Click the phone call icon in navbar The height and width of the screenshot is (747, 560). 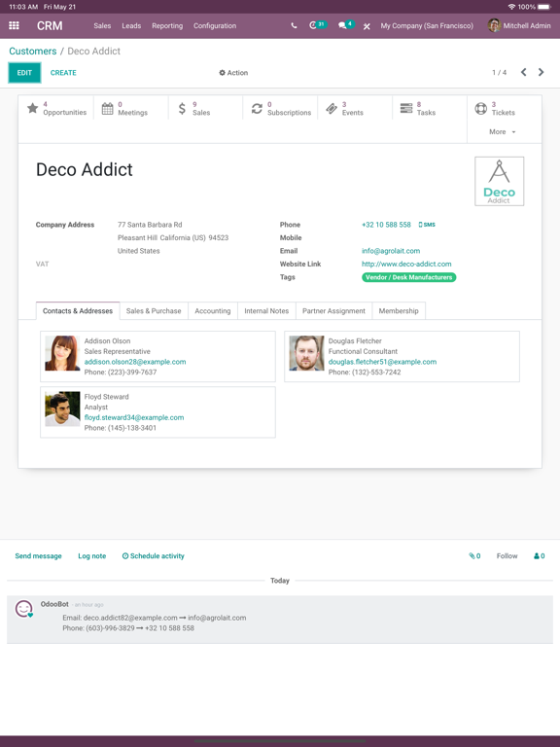click(x=294, y=25)
